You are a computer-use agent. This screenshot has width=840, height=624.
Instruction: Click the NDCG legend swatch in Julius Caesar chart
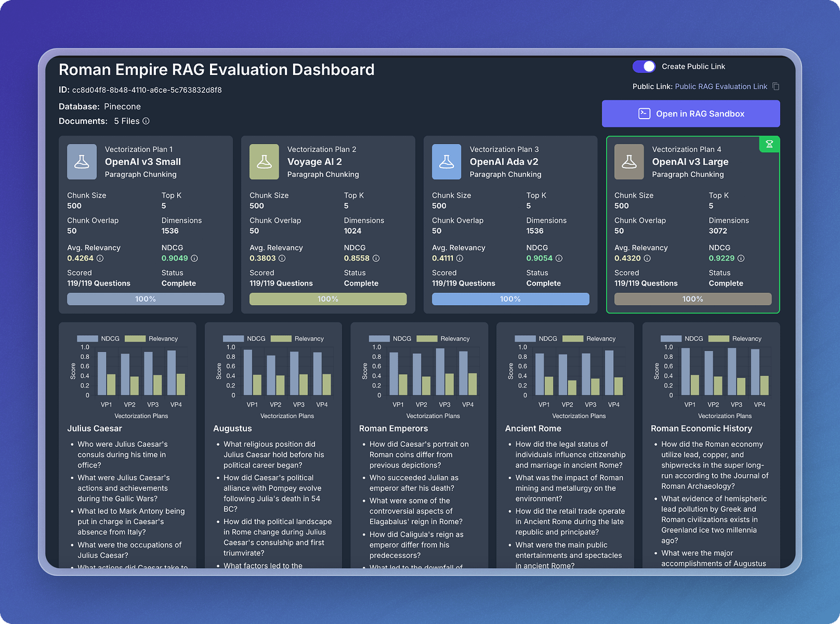[x=86, y=338]
